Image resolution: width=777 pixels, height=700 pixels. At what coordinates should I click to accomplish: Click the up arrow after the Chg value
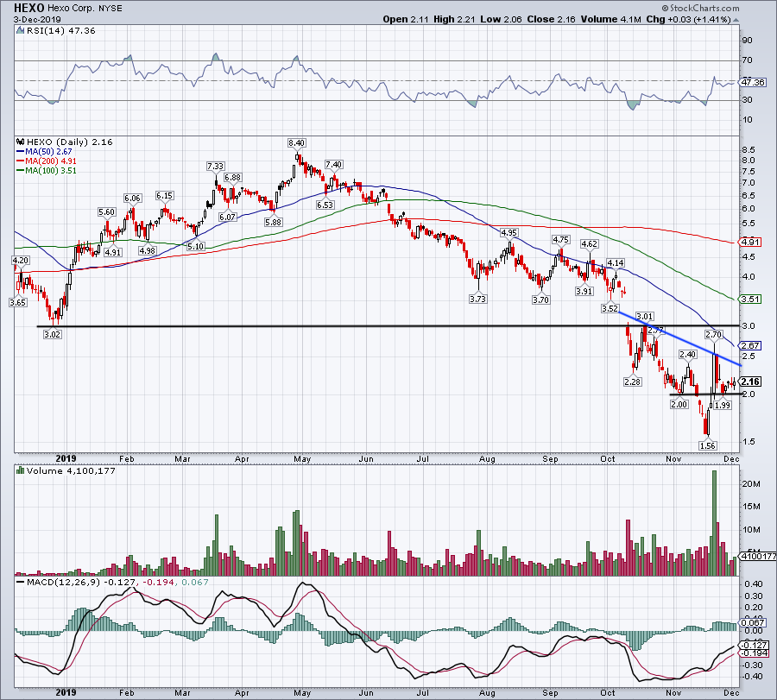736,20
